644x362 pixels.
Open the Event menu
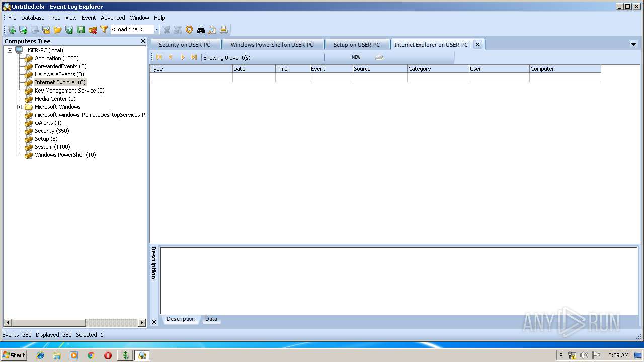[89, 18]
